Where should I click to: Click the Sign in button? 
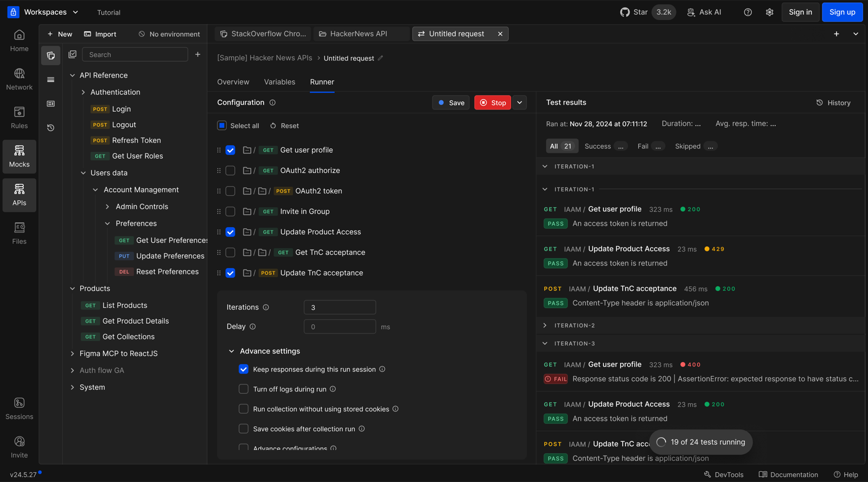pos(800,12)
